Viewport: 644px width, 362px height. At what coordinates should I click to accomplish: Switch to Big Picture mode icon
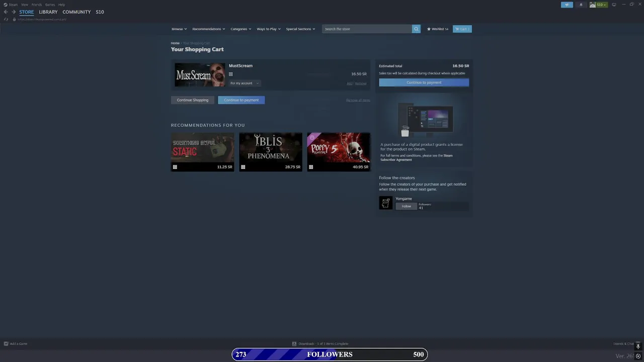(614, 5)
